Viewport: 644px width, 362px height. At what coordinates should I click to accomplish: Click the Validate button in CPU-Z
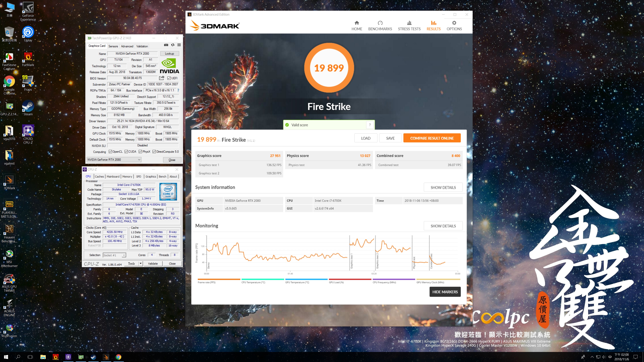pyautogui.click(x=153, y=264)
